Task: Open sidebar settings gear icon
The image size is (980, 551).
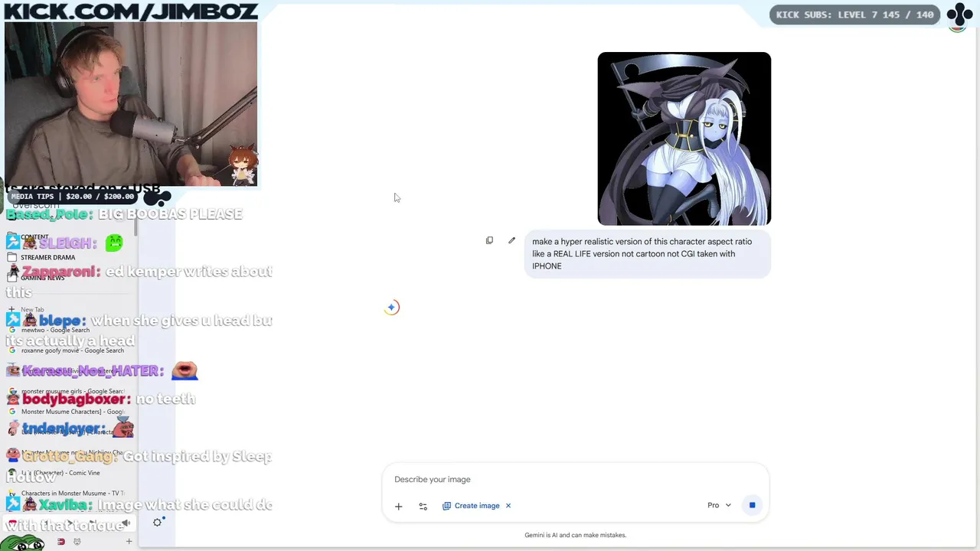Action: click(x=157, y=522)
